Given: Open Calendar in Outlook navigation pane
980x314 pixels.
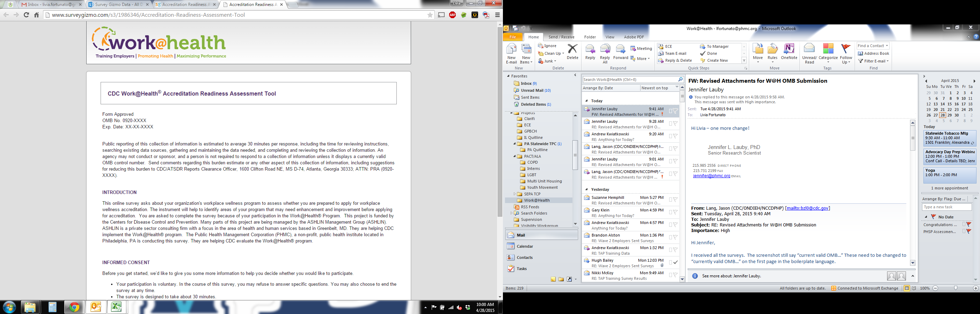Looking at the screenshot, I should click(541, 246).
